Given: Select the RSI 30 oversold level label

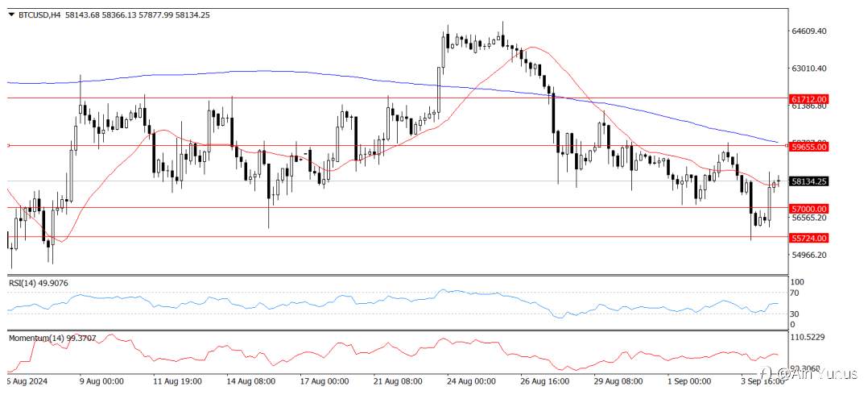Looking at the screenshot, I should (796, 314).
